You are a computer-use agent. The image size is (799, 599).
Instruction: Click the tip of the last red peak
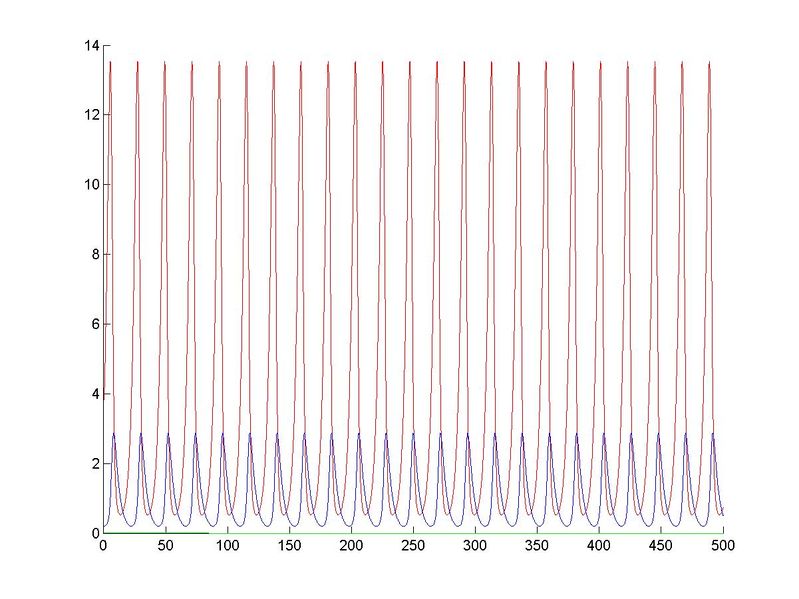coord(709,61)
